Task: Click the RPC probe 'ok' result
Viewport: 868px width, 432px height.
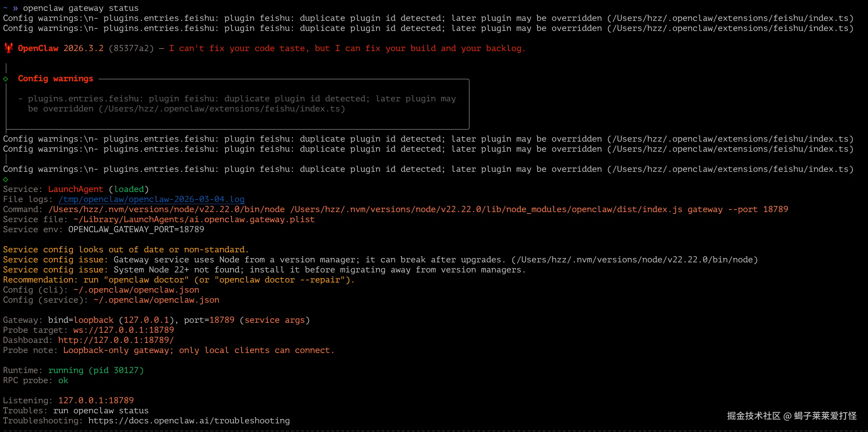Action: point(63,380)
